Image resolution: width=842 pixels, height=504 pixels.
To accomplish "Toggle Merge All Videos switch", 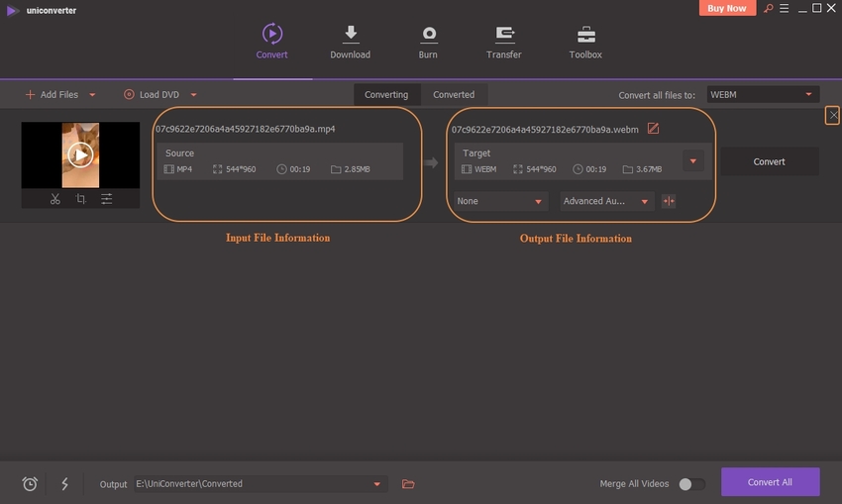I will click(691, 484).
